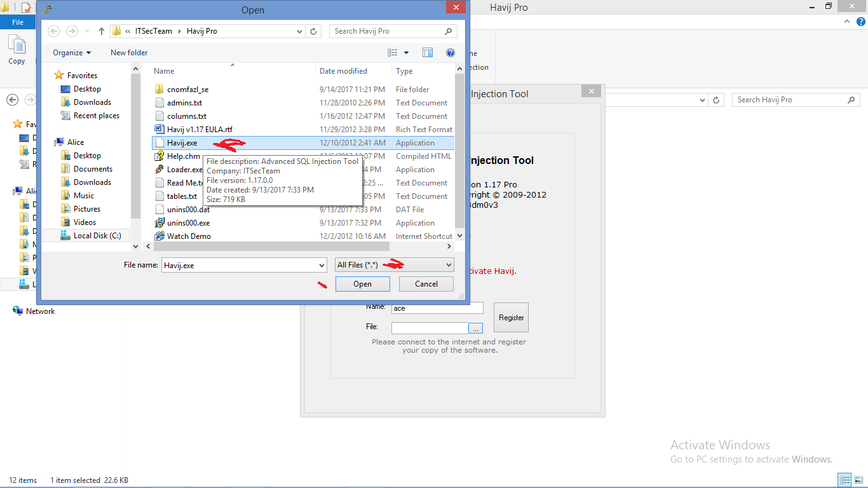Select Alice user folder in navigation pane
The image size is (868, 488).
(76, 142)
